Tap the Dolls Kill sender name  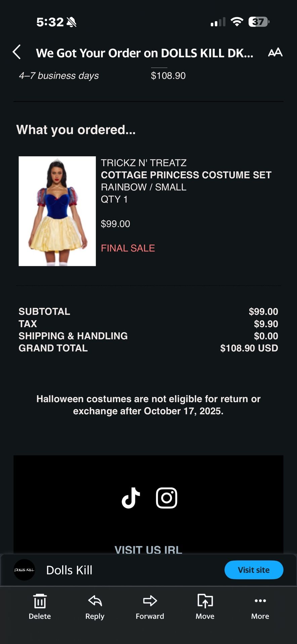[x=69, y=570]
